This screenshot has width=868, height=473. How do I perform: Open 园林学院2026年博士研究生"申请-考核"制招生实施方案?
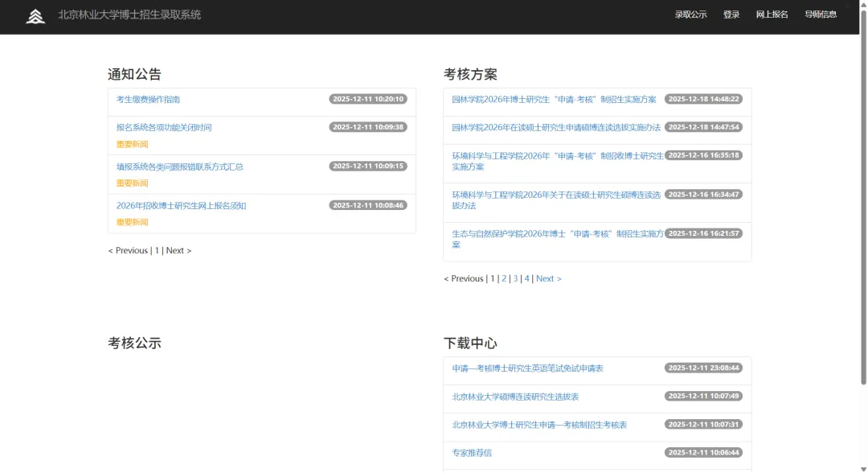(554, 100)
